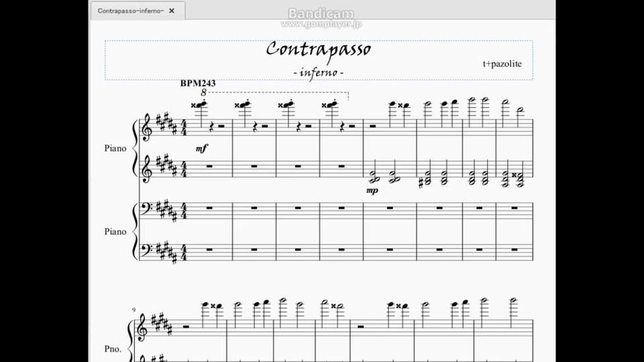Viewport: 644px width, 362px height.
Task: Select the mf dynamic marking
Action: pyautogui.click(x=202, y=148)
